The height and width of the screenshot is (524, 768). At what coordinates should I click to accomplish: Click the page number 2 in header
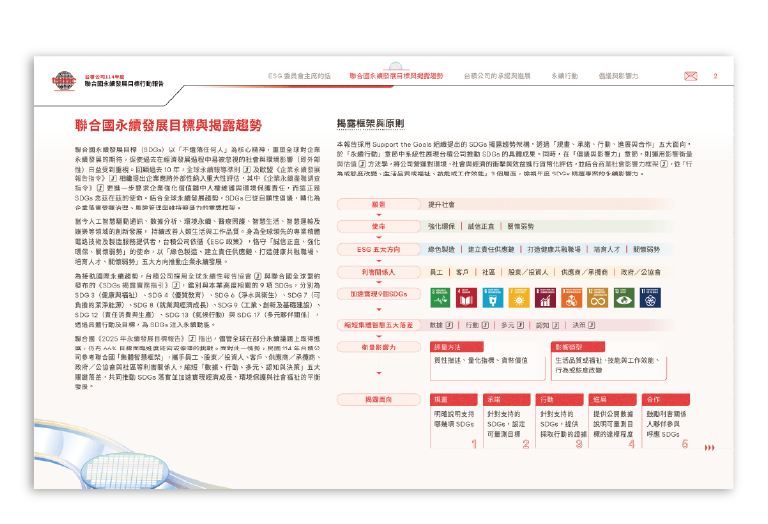coord(716,76)
